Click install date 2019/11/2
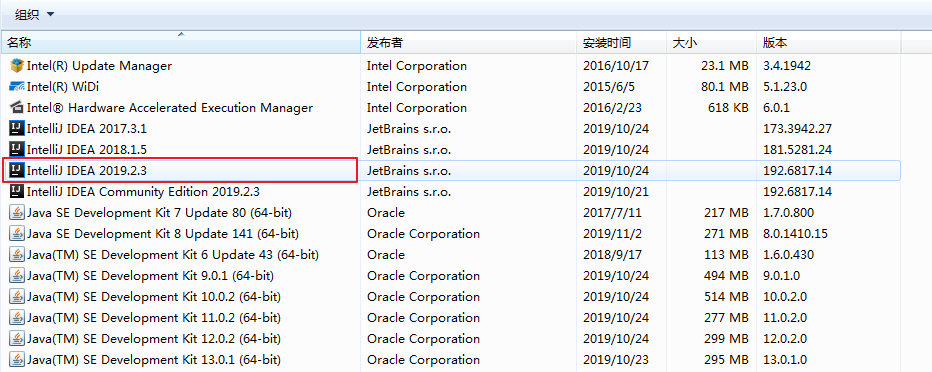Viewport: 932px width, 372px height. click(x=613, y=234)
